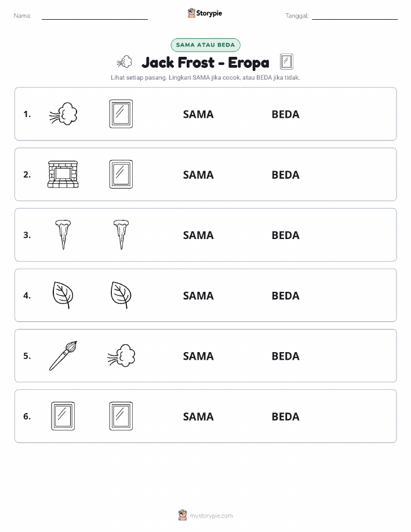Select BEDA for question 4
411x532 pixels.
286,295
